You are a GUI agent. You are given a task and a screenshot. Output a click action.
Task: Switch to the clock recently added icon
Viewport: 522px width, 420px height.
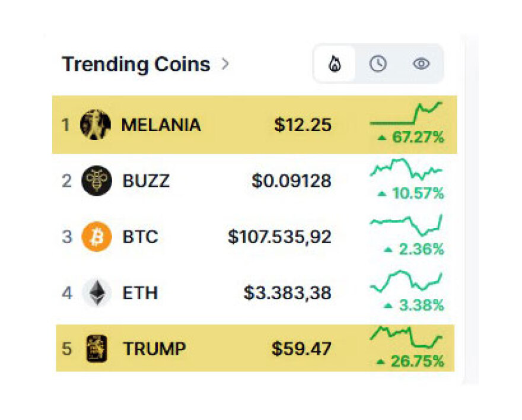378,64
